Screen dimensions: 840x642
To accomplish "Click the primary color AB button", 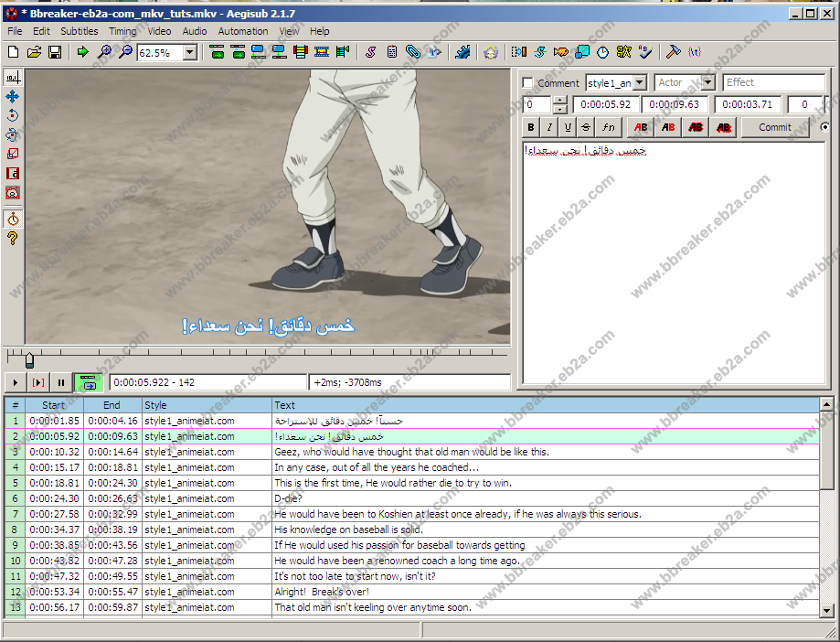I will 641,127.
